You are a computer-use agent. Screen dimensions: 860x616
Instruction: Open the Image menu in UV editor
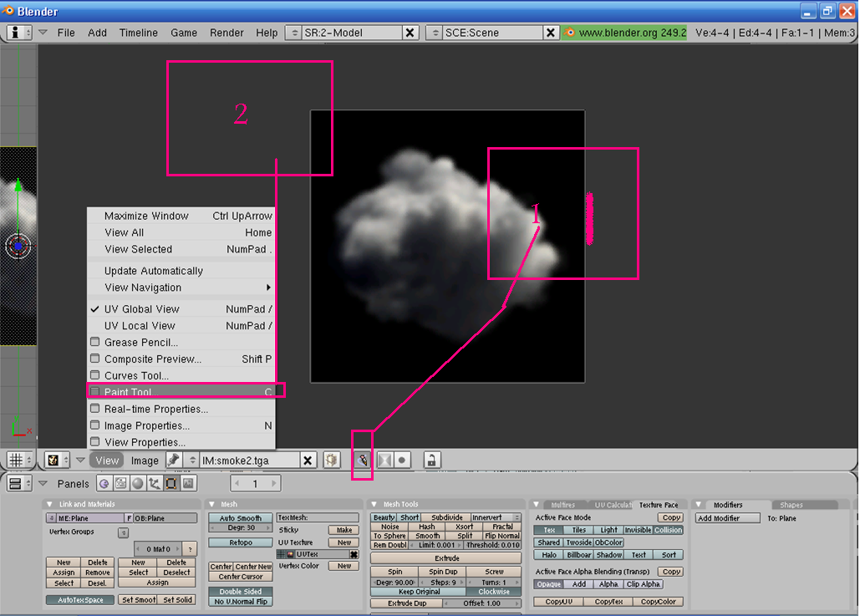(145, 461)
